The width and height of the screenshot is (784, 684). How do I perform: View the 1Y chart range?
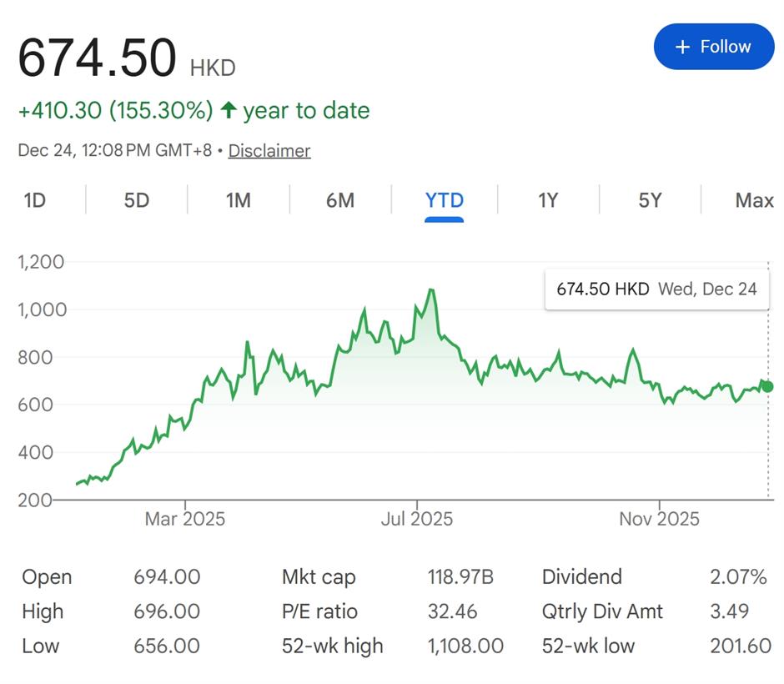[547, 200]
